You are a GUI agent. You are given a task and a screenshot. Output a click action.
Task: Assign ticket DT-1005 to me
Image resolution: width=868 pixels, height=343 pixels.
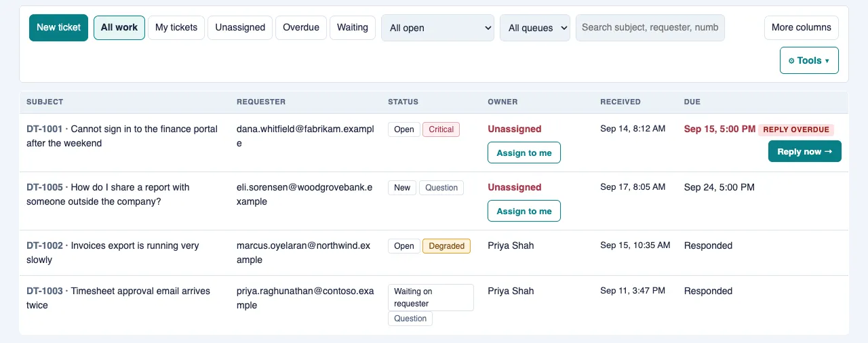click(x=524, y=211)
